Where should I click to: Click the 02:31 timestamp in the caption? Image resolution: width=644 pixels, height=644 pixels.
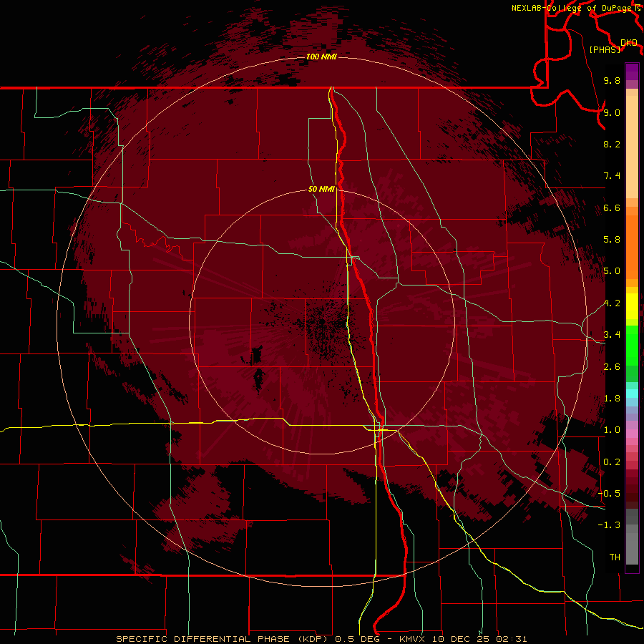click(512, 639)
